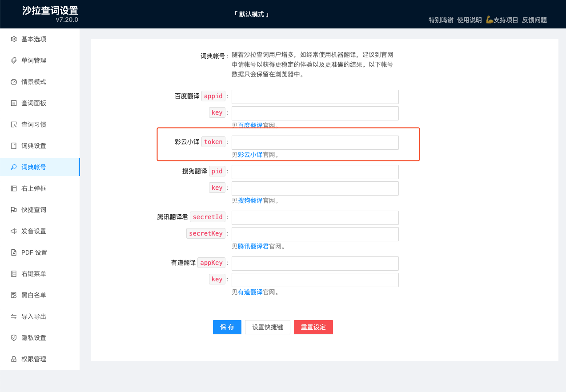
Task: Click the speaker icon beside 发音设置
Action: [x=14, y=231]
